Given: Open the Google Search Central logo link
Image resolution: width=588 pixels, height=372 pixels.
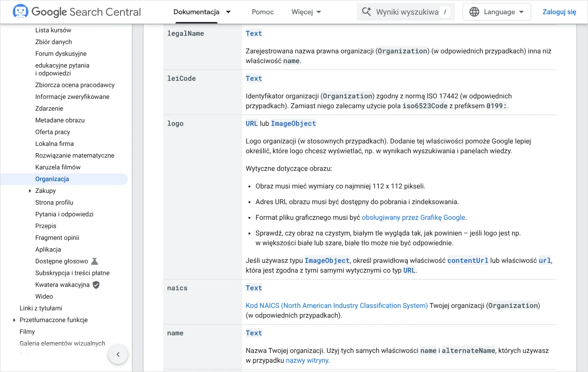Looking at the screenshot, I should pos(77,12).
